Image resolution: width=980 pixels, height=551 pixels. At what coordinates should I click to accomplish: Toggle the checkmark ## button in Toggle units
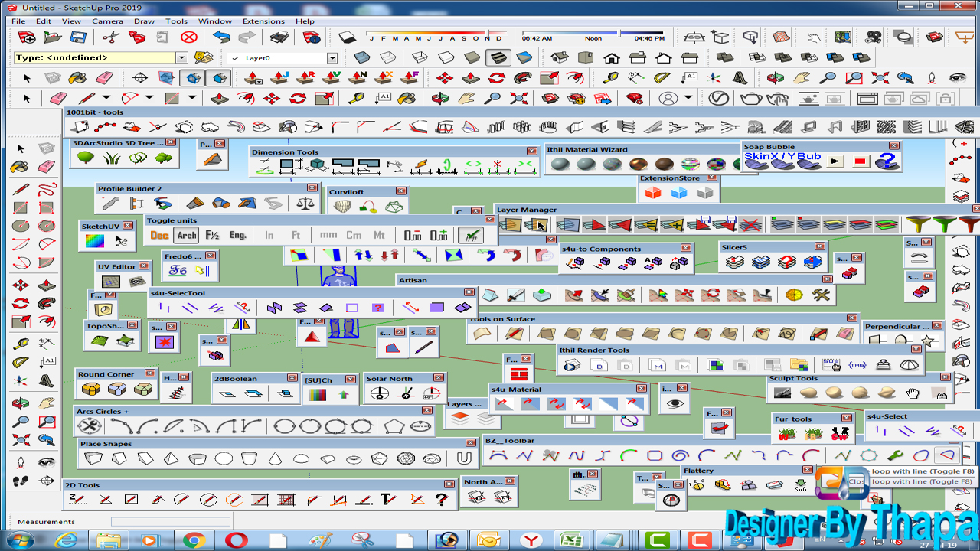(470, 235)
